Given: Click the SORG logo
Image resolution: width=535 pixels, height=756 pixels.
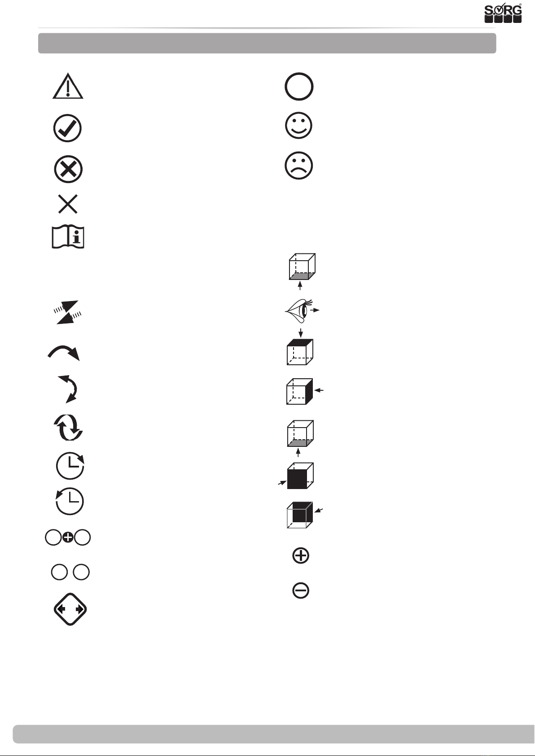Looking at the screenshot, I should coord(503,13).
